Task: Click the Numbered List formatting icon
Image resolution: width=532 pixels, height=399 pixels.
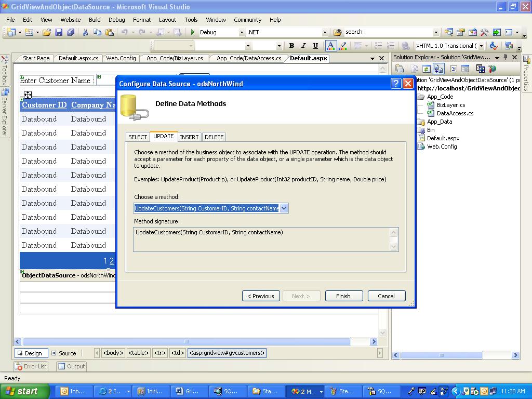Action: coord(391,46)
